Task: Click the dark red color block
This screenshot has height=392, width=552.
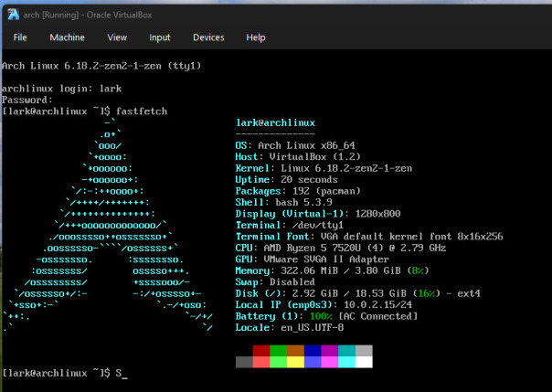Action: pyautogui.click(x=261, y=351)
